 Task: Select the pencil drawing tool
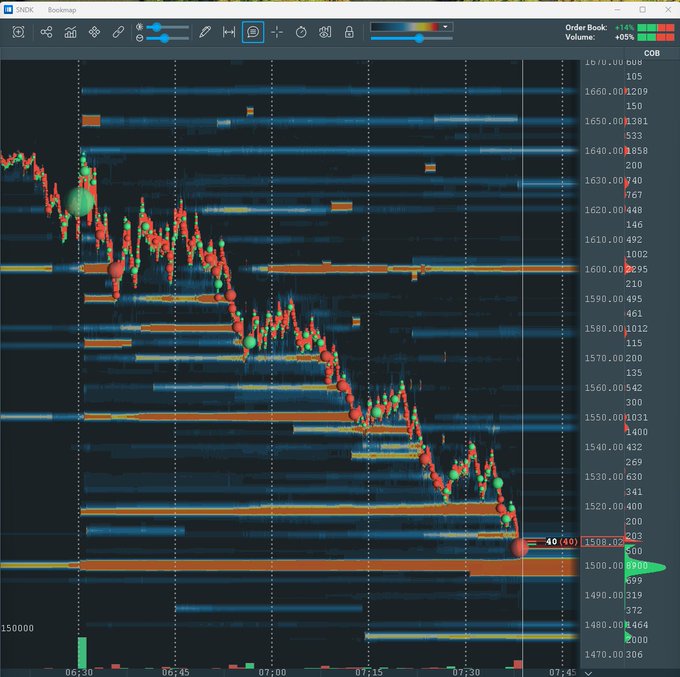pos(205,32)
